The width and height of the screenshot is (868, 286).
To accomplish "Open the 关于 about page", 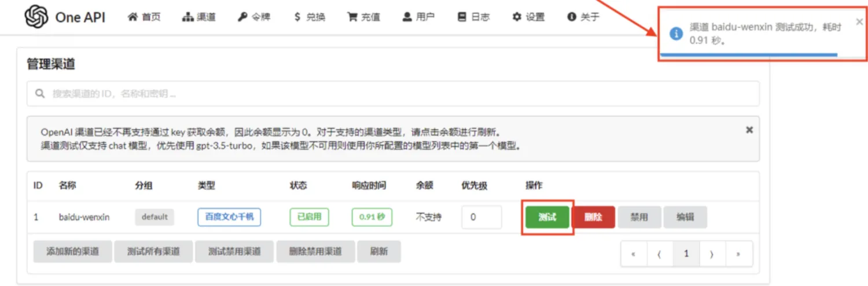I will point(583,17).
